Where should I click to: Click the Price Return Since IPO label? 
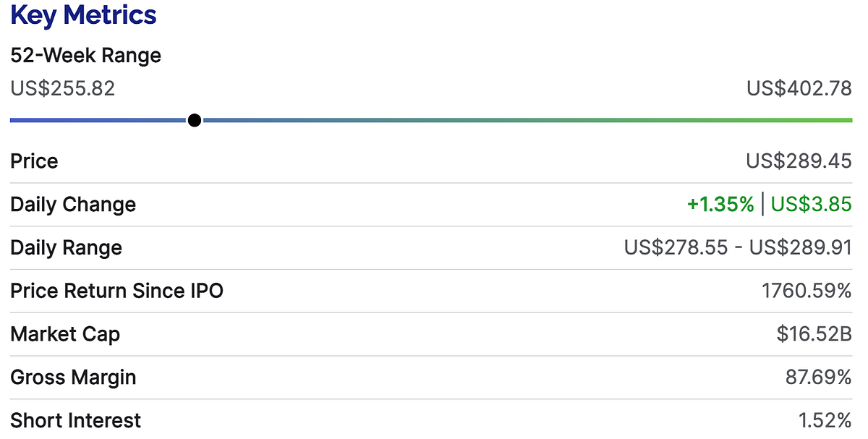click(x=117, y=291)
